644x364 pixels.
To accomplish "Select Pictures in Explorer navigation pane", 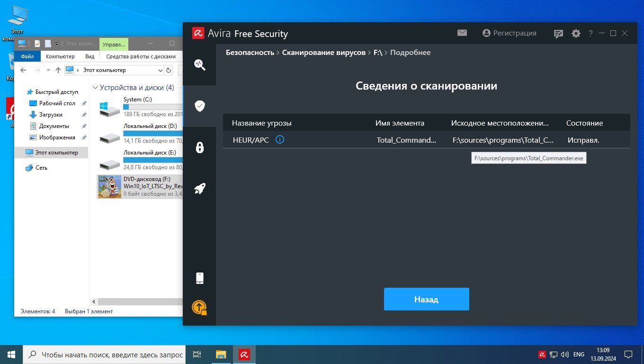I will tap(52, 137).
